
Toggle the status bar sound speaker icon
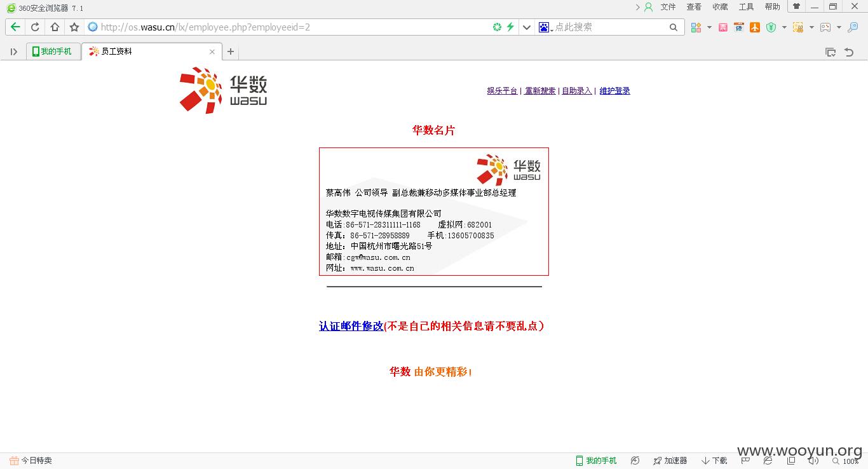[813, 461]
